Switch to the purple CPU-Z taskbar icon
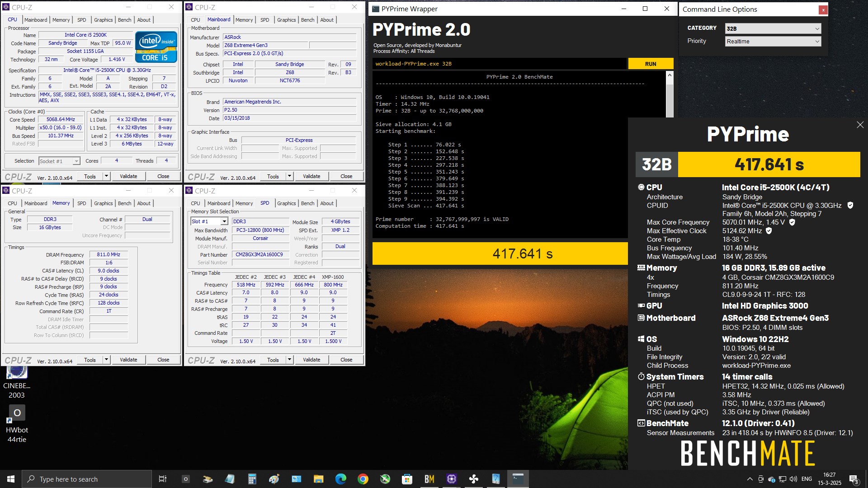 tap(451, 479)
